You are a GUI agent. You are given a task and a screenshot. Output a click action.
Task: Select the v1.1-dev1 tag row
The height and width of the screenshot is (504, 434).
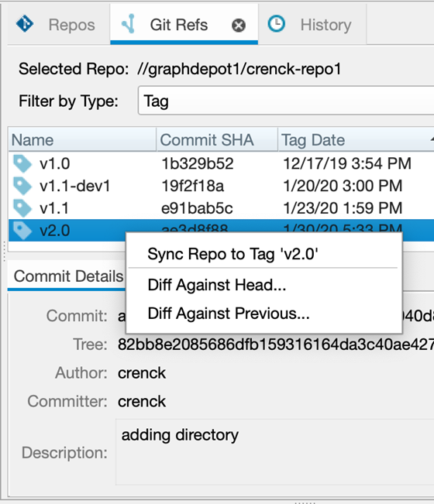222,186
